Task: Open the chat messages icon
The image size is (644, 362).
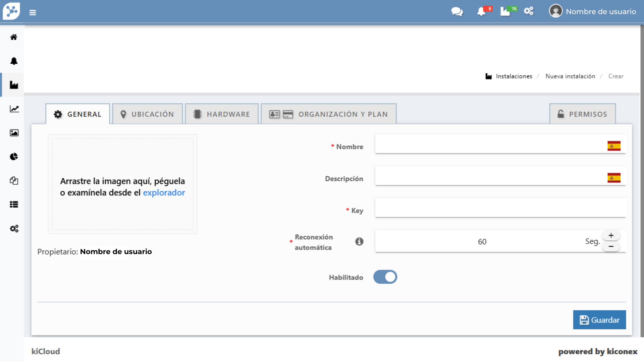Action: 457,12
